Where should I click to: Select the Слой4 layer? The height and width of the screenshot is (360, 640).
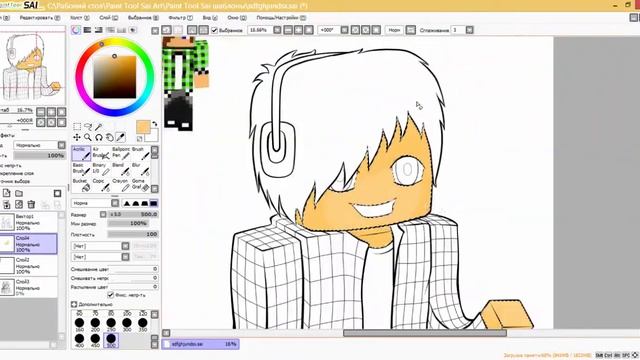pos(29,244)
